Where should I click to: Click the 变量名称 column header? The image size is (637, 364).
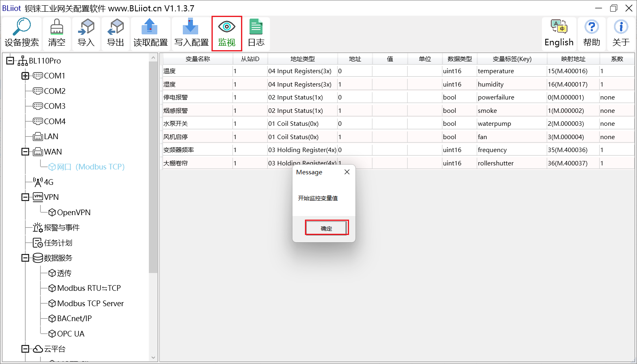pos(198,59)
